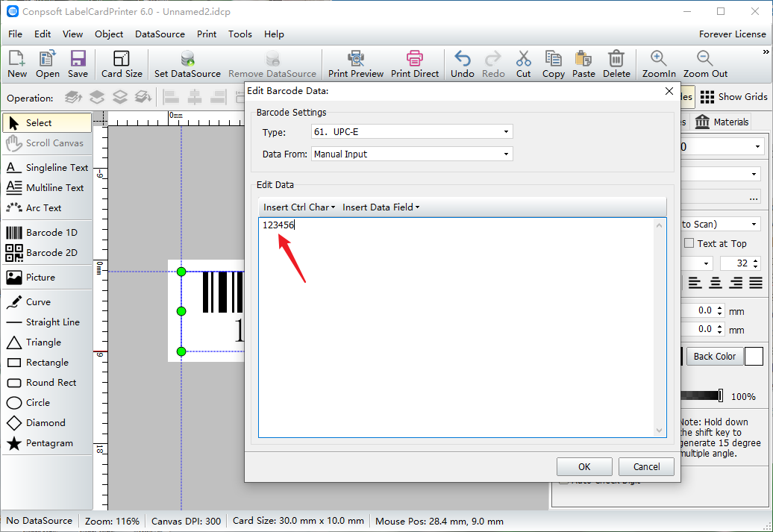This screenshot has height=532, width=773.
Task: Undo the last action
Action: (x=462, y=64)
